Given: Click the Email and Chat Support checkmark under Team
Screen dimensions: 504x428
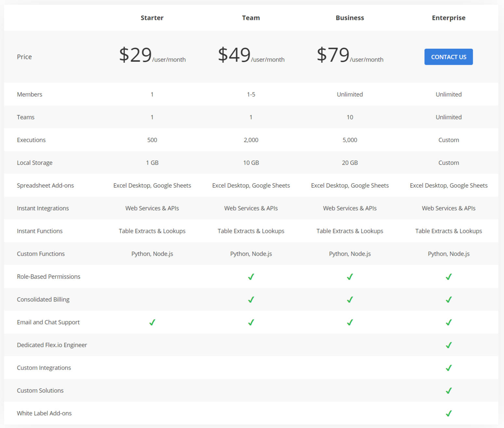Looking at the screenshot, I should 251,322.
